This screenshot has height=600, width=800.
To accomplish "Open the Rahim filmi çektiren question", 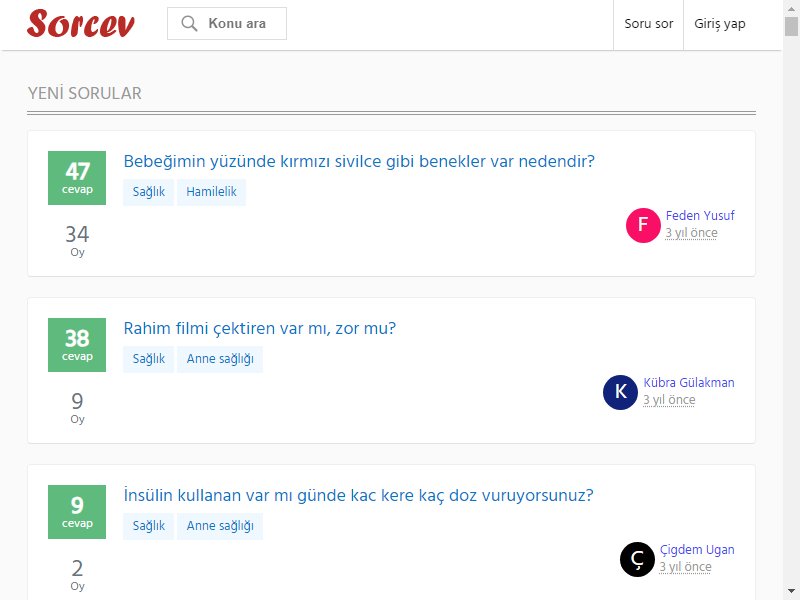I will (x=260, y=328).
